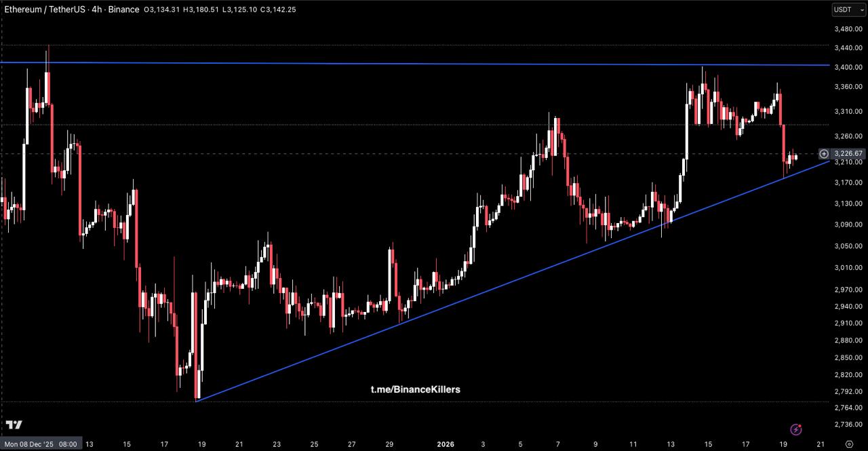Expand the USDT currency dropdown
Image resolution: width=868 pixels, height=451 pixels.
pos(848,9)
